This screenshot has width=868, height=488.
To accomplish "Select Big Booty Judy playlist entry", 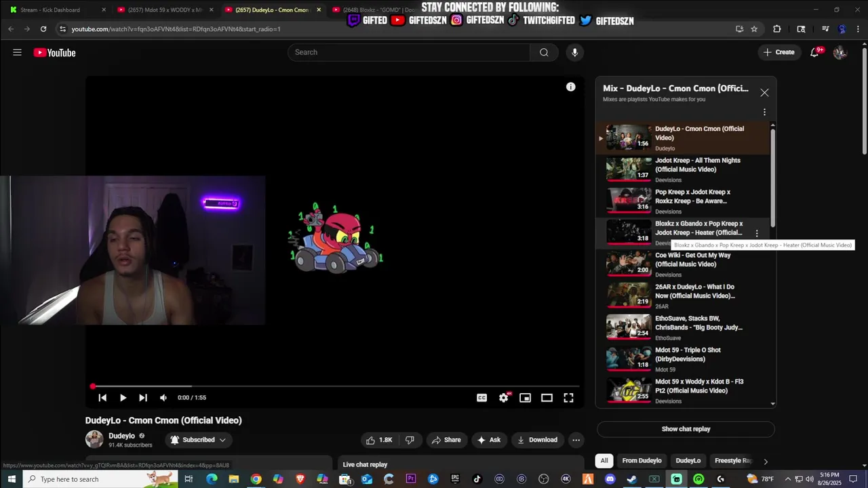I will [684, 327].
